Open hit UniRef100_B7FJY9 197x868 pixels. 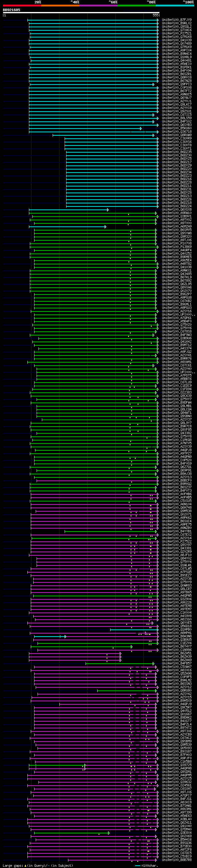click(176, 20)
